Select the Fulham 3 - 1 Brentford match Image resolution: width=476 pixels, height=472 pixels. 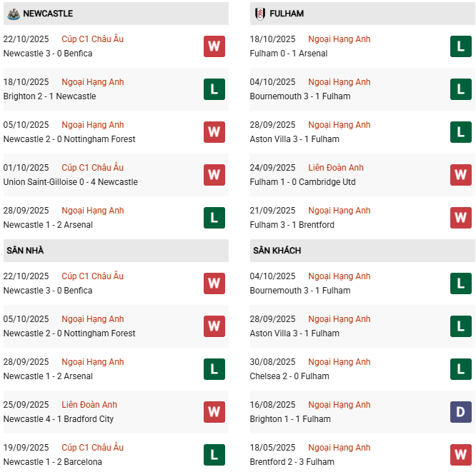[292, 225]
